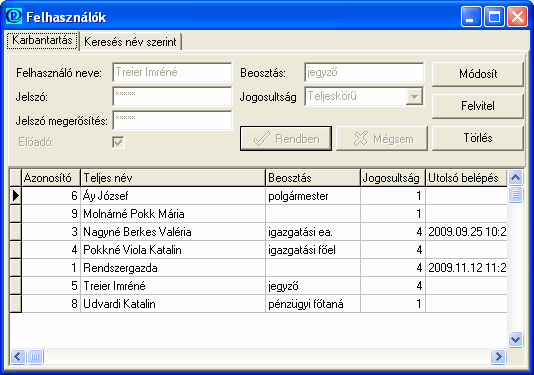Screen dimensions: 534x375
Task: Click the vertical scrollbar thumb
Action: point(515,194)
